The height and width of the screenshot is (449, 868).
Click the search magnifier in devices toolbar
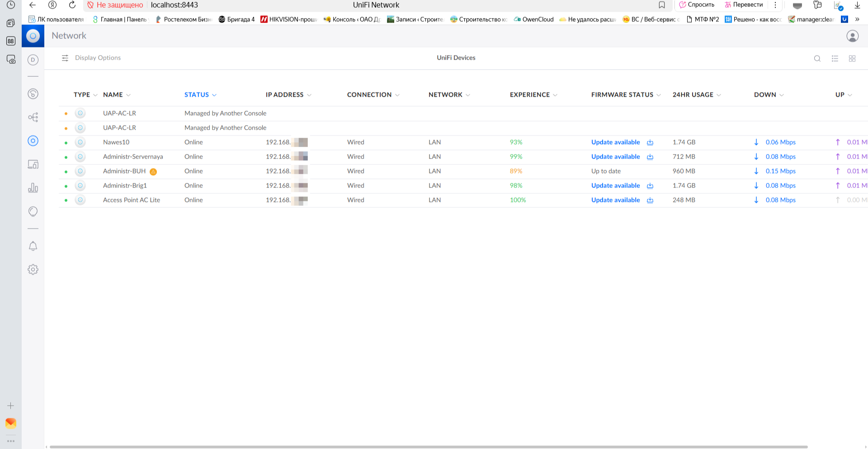pos(817,58)
